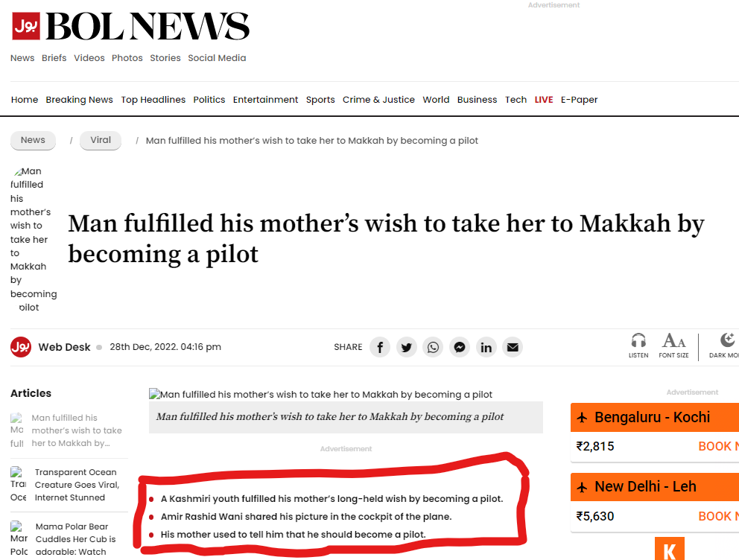
Task: Open the LIVE stream link
Action: (544, 100)
